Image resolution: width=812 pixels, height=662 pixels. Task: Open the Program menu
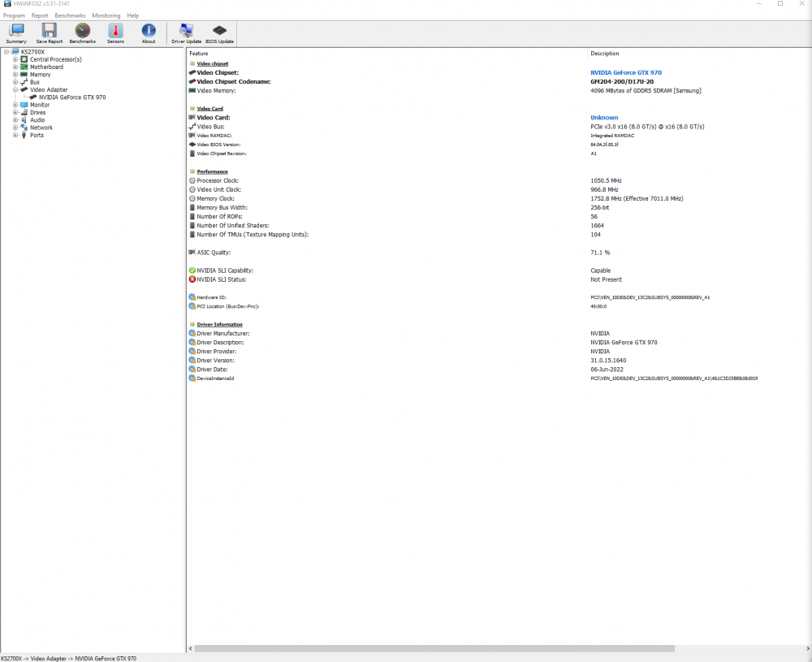tap(14, 15)
